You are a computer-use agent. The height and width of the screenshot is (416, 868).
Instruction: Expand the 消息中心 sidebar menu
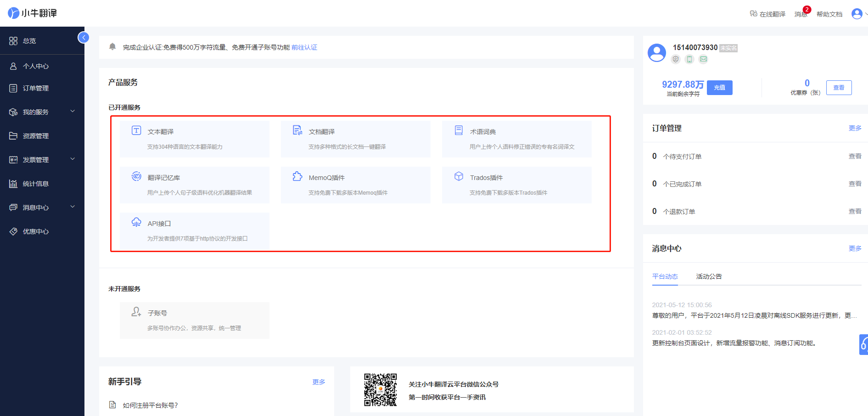(72, 207)
